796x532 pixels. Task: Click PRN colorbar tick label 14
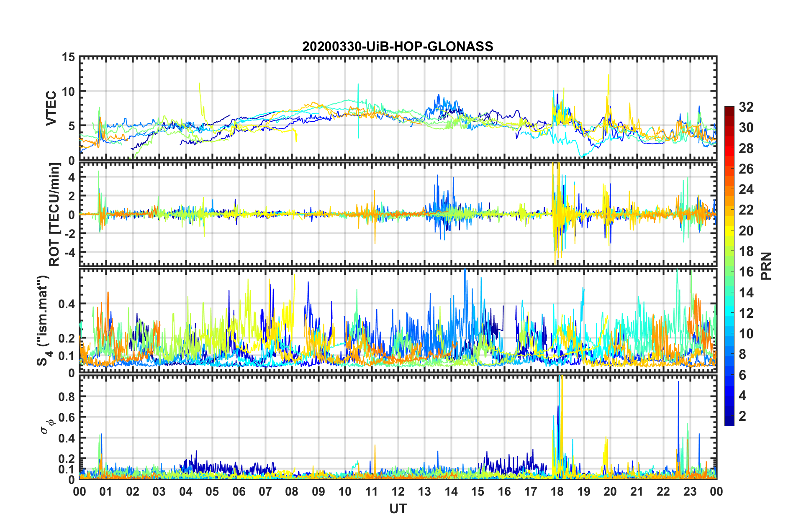click(x=746, y=293)
